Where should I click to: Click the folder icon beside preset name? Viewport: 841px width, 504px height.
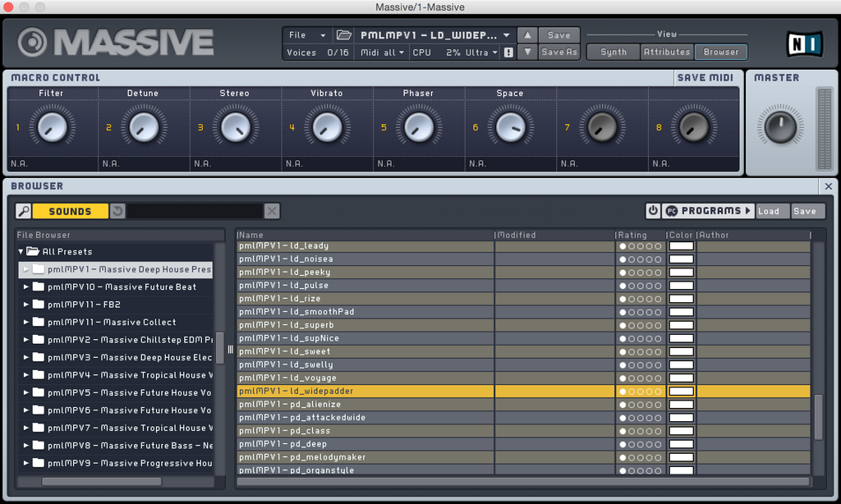tap(344, 35)
